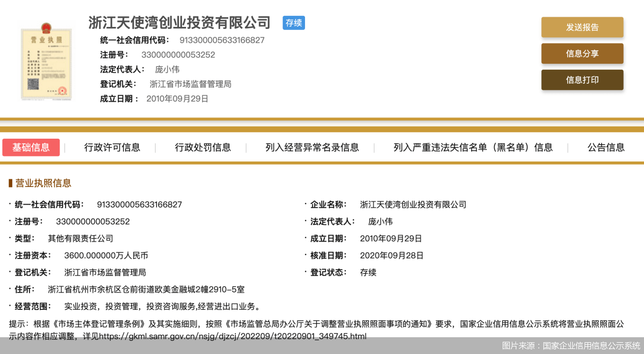This screenshot has height=354, width=644.
Task: Click the 注册资本 value 3600.000000万人民币
Action: [x=106, y=255]
